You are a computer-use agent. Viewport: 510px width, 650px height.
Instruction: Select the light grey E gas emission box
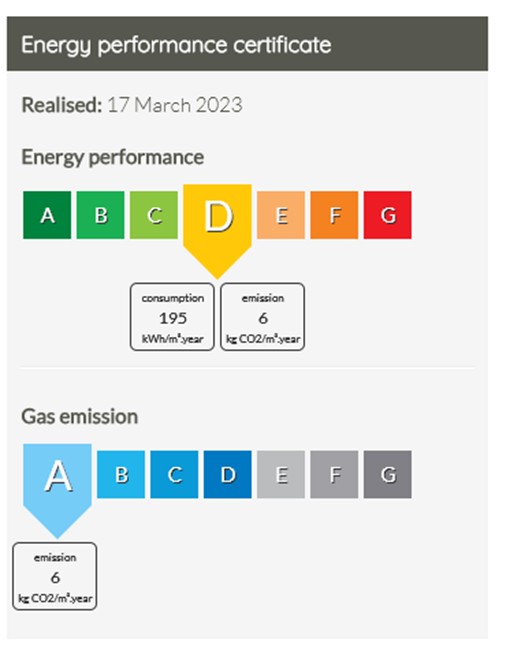coord(281,474)
